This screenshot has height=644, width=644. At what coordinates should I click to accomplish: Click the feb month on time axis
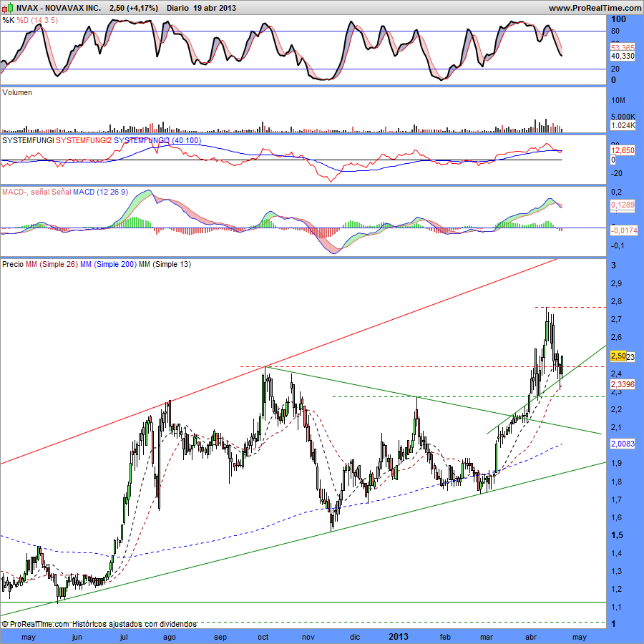point(445,637)
